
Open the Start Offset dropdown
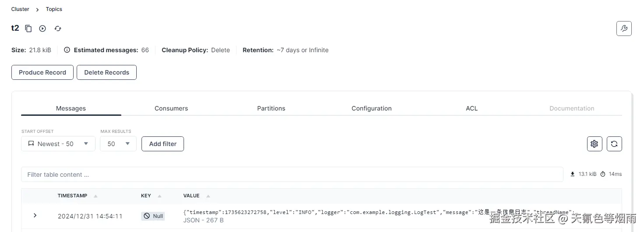click(58, 144)
